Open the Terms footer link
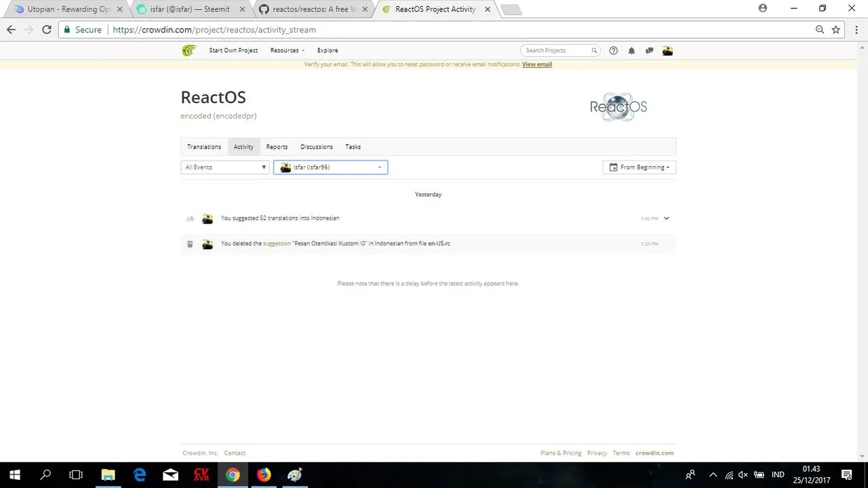This screenshot has height=488, width=868. (621, 453)
